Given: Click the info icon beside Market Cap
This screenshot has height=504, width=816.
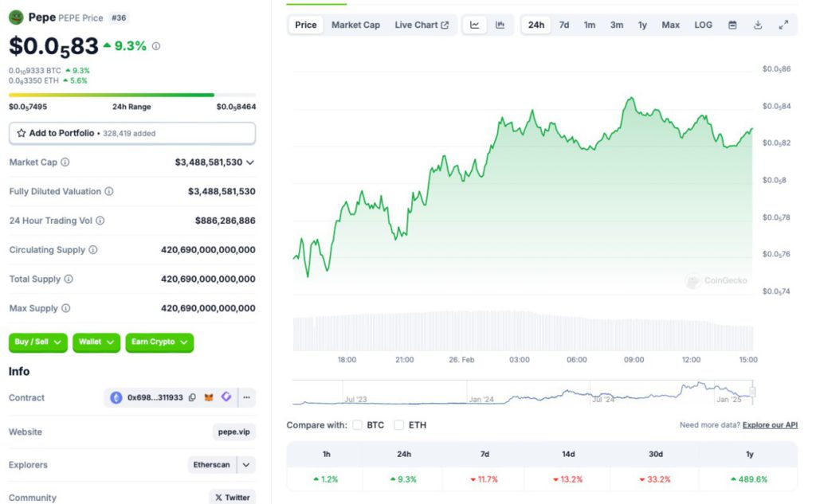Looking at the screenshot, I should [x=65, y=162].
